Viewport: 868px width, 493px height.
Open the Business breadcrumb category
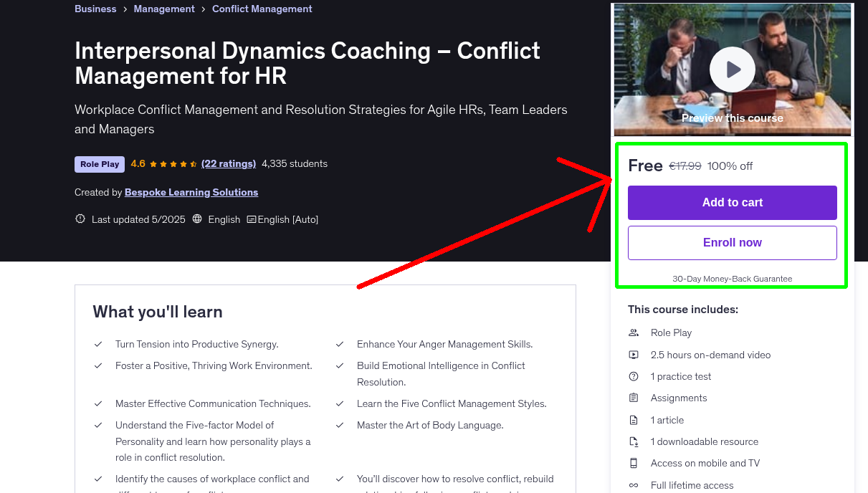pyautogui.click(x=95, y=9)
